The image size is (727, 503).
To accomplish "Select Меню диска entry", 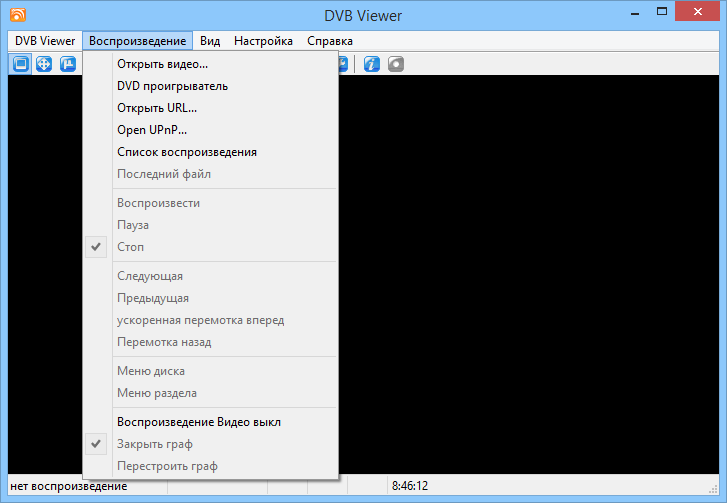I will click(210, 371).
